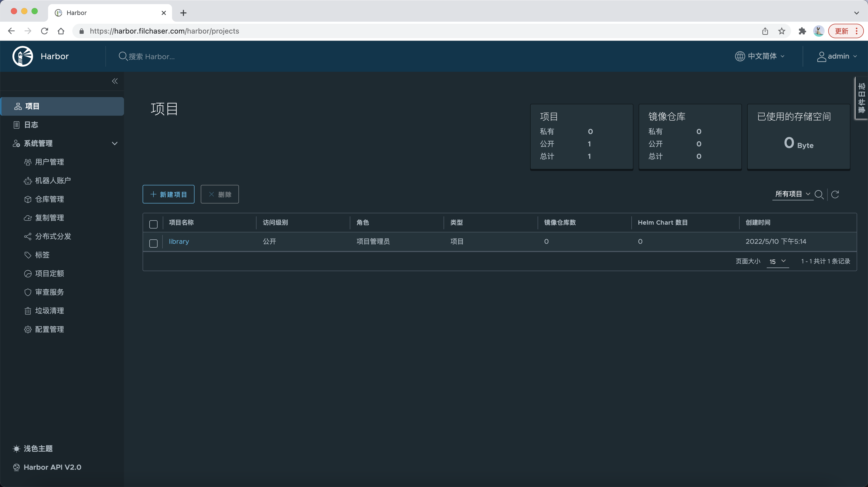Check the select-all checkbox in table header

click(153, 224)
